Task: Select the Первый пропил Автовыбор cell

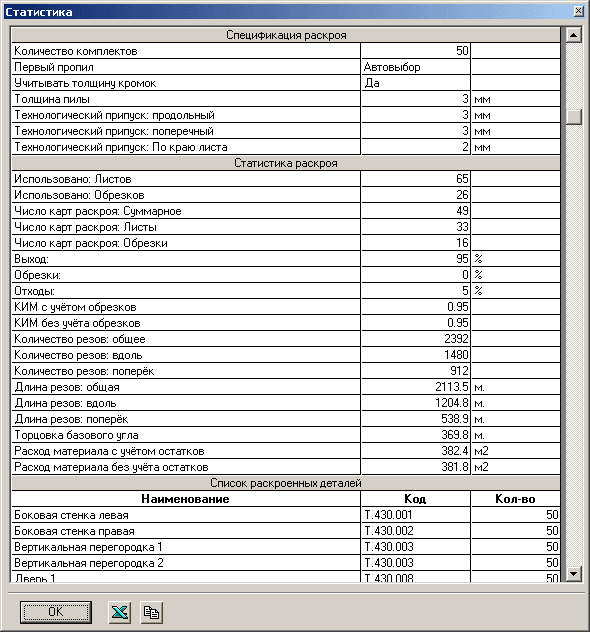Action: (x=415, y=67)
